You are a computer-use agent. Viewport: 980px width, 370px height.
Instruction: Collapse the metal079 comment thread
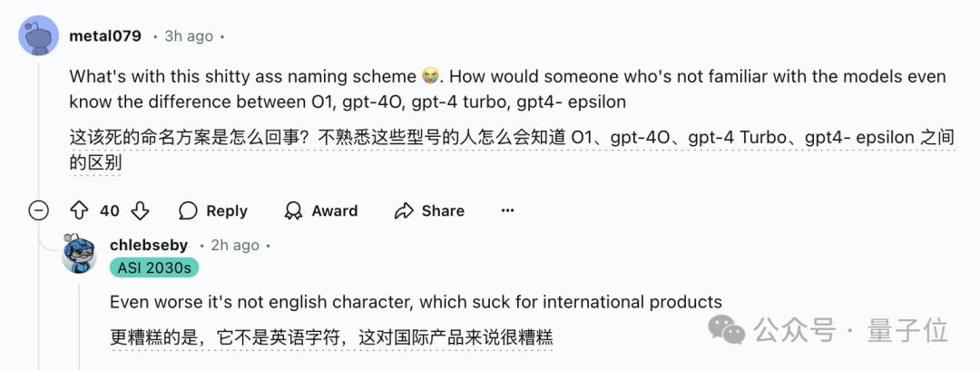(39, 210)
